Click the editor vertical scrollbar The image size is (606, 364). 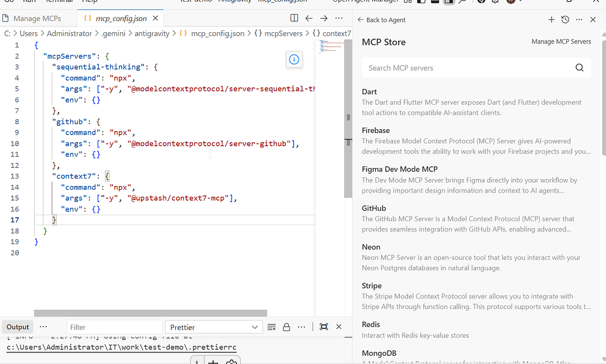click(x=348, y=118)
